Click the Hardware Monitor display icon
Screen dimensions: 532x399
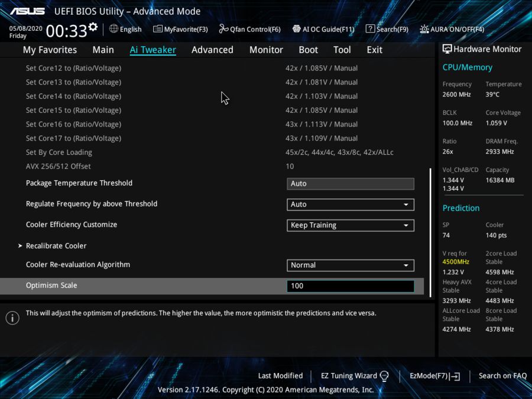(447, 49)
